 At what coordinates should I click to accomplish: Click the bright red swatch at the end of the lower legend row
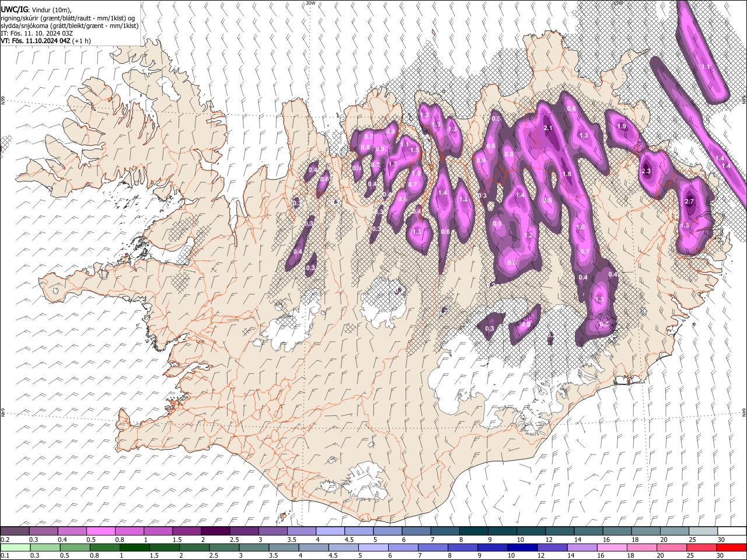point(731,547)
